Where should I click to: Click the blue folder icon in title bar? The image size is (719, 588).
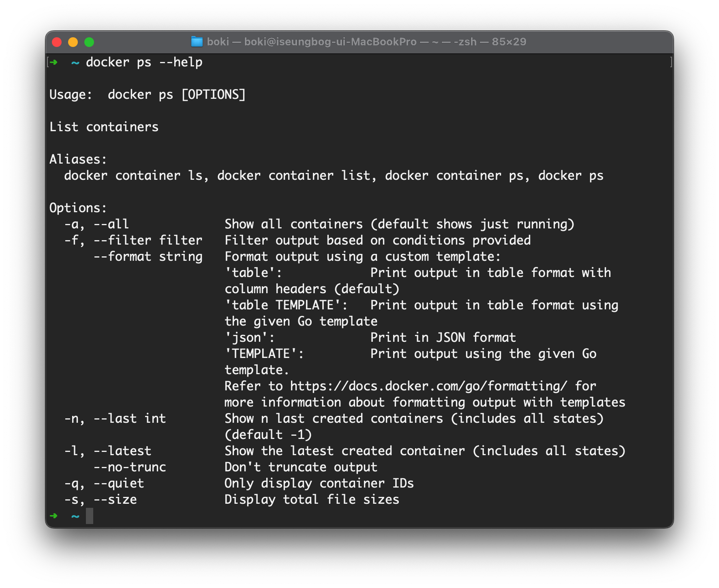197,42
